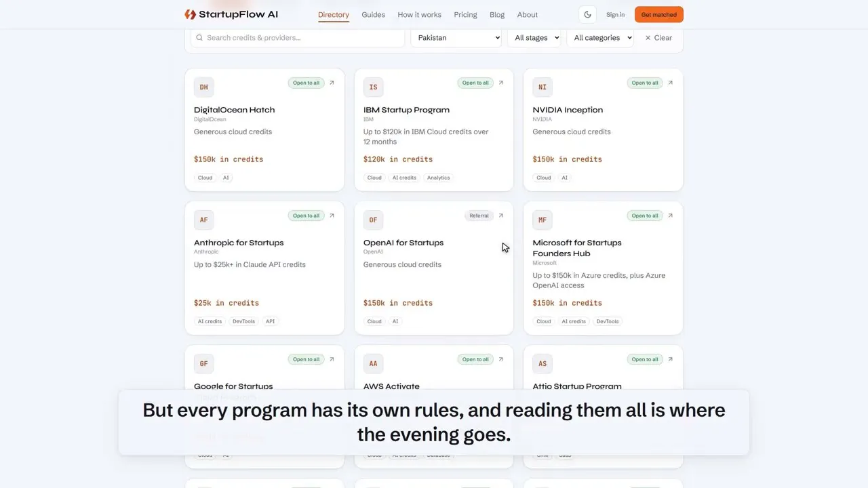Click the API tag on Anthropic card
The height and width of the screenshot is (488, 868).
(270, 321)
